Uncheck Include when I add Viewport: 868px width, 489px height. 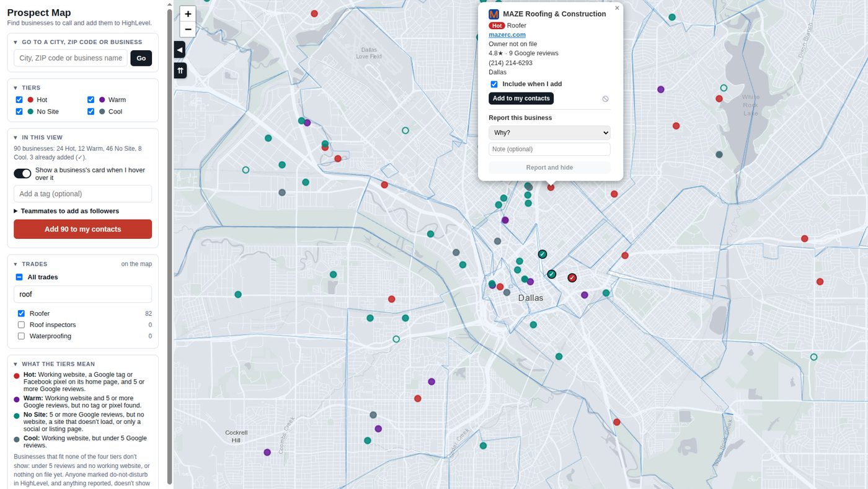[494, 84]
